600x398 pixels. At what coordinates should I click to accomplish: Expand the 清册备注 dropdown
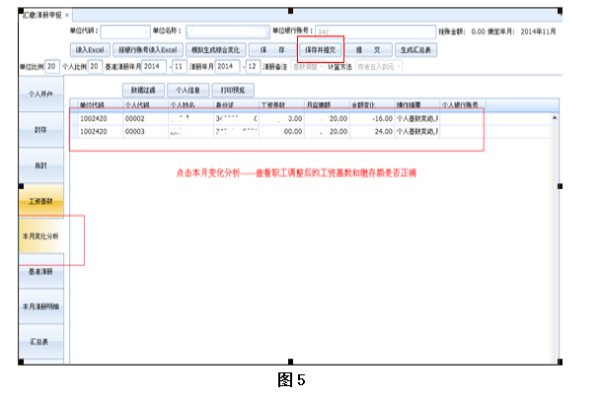308,67
